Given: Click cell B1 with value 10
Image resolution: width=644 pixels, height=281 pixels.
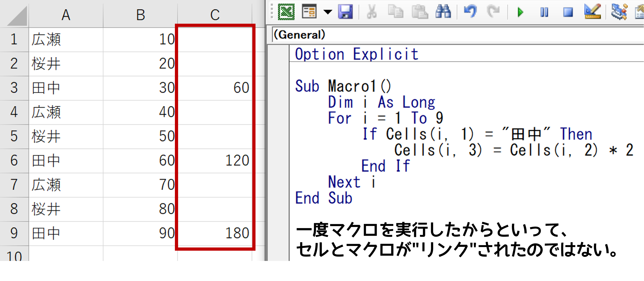Looking at the screenshot, I should 140,40.
